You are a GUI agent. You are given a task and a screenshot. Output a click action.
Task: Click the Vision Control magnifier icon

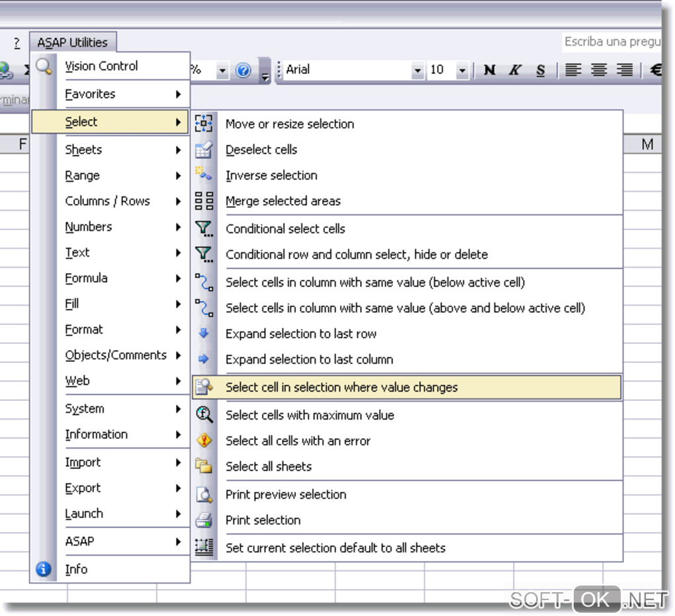click(x=44, y=66)
